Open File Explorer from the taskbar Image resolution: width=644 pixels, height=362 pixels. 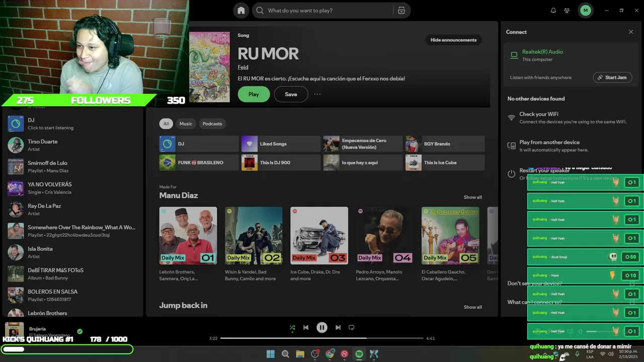tap(300, 354)
